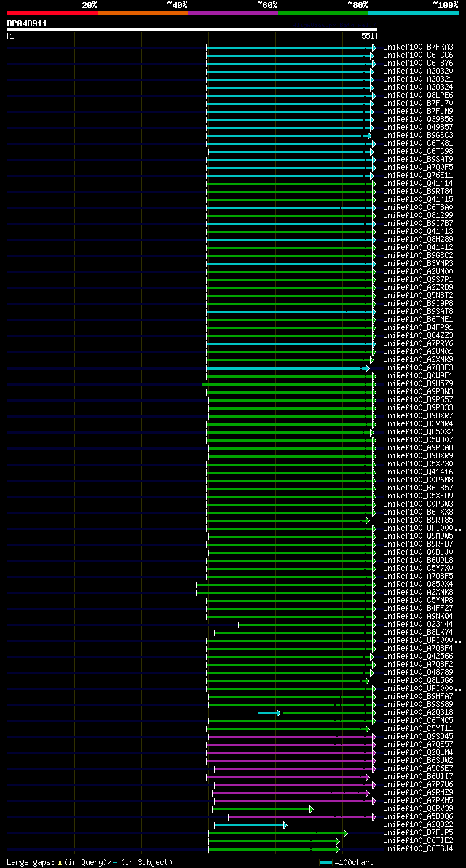Open hit UniRef100_C6TCC6

click(418, 55)
